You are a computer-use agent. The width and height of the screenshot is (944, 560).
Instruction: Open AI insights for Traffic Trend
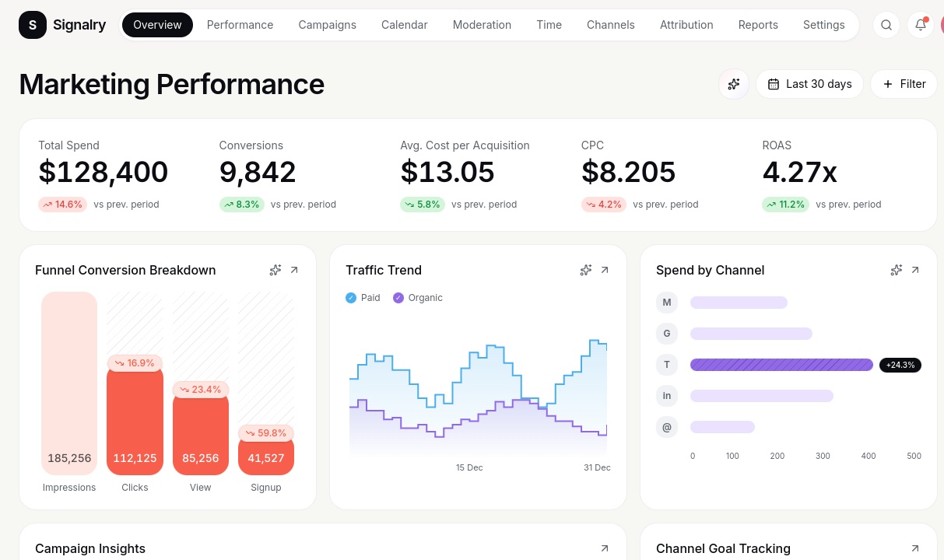pyautogui.click(x=585, y=270)
